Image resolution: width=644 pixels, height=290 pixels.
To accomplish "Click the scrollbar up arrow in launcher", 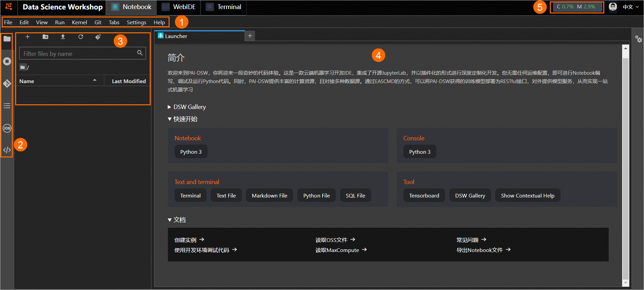I will (625, 48).
